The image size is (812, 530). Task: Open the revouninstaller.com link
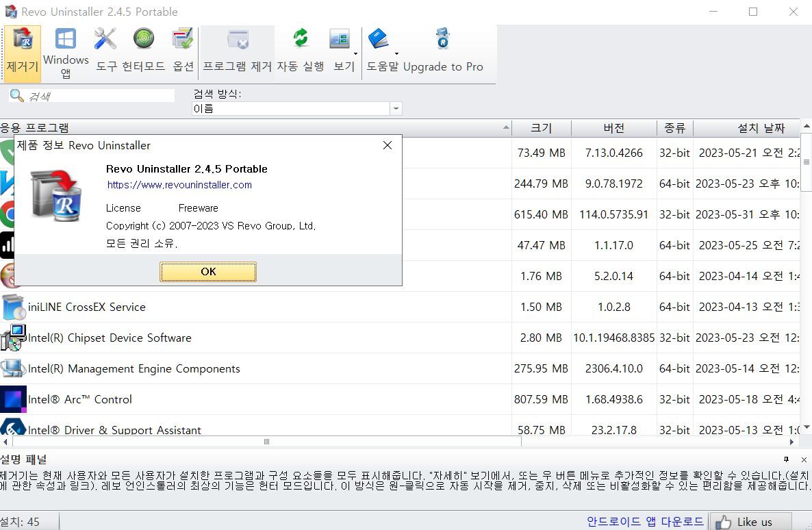(179, 185)
